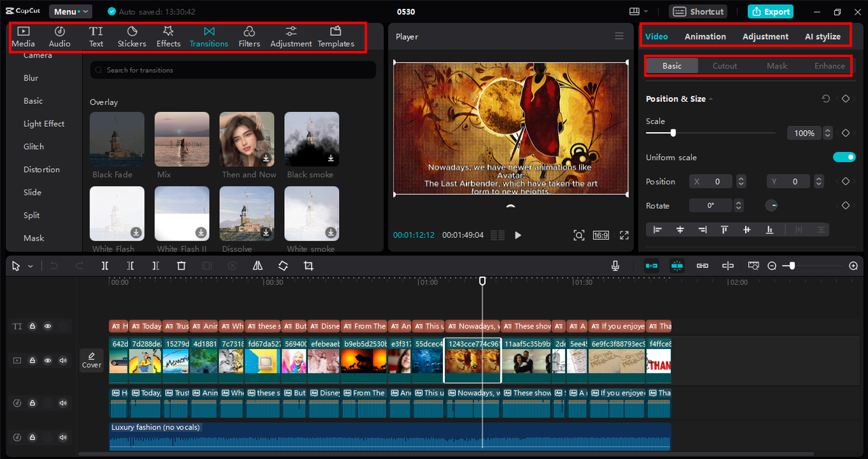Switch to the AI stylize tab
The height and width of the screenshot is (459, 868).
[x=823, y=37]
